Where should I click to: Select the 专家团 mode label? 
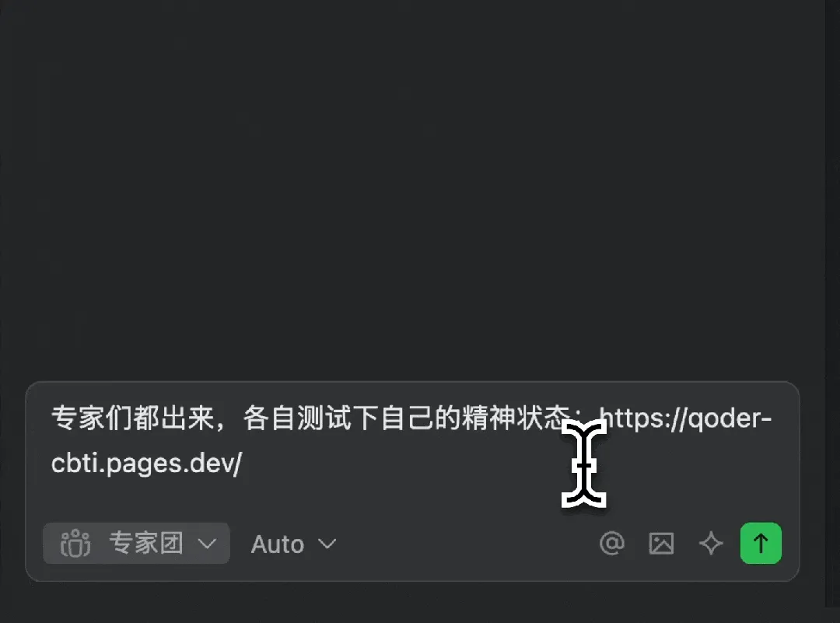pos(146,543)
